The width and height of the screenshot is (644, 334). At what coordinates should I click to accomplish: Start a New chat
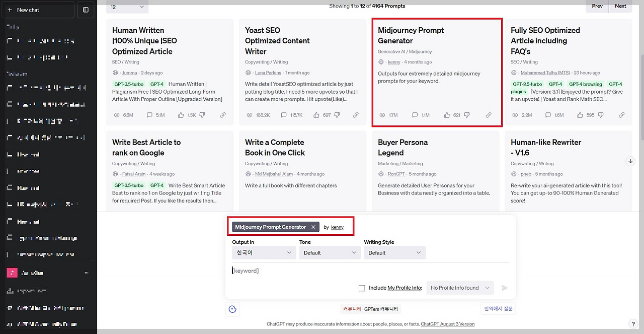(37, 10)
